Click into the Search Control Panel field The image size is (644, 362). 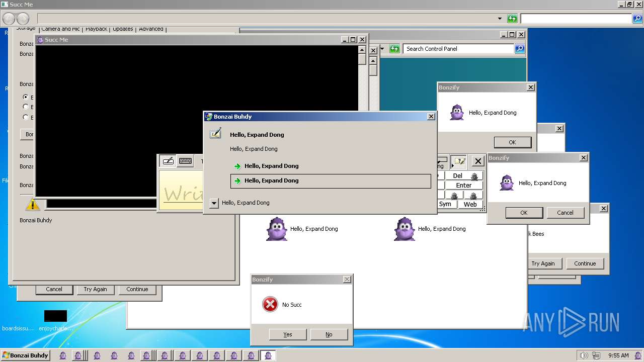point(458,49)
